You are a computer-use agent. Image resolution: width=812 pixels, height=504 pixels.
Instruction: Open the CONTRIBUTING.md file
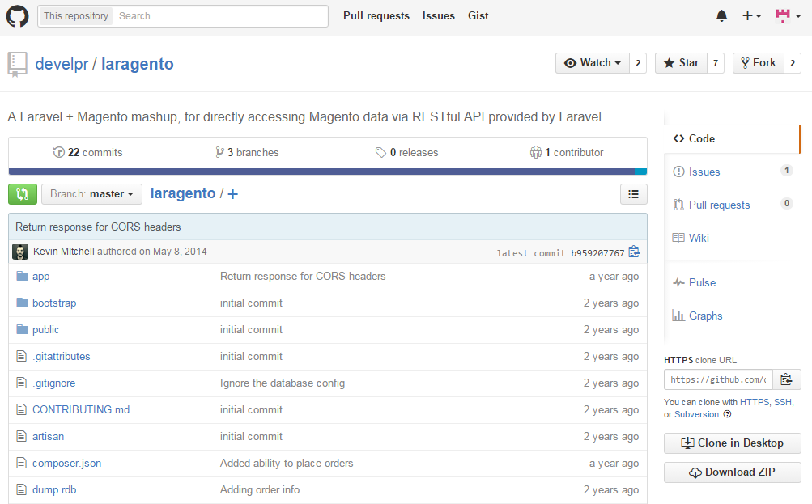coord(81,410)
